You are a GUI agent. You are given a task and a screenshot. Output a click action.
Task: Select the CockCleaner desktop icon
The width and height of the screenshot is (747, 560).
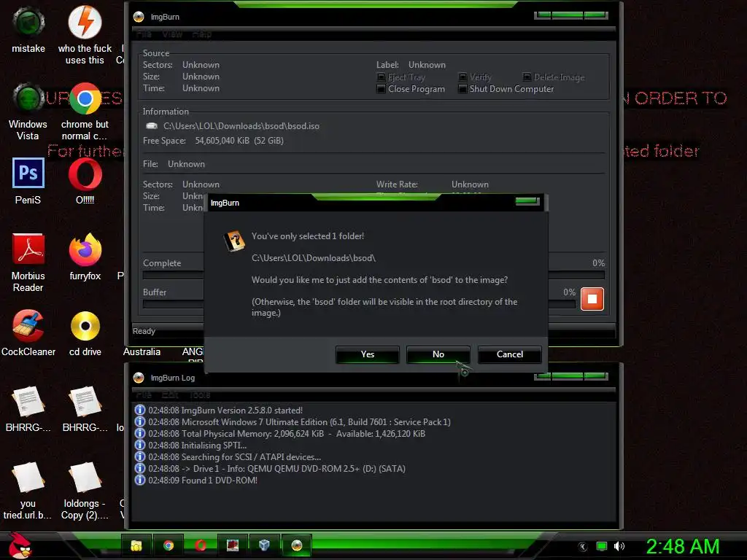coord(28,332)
